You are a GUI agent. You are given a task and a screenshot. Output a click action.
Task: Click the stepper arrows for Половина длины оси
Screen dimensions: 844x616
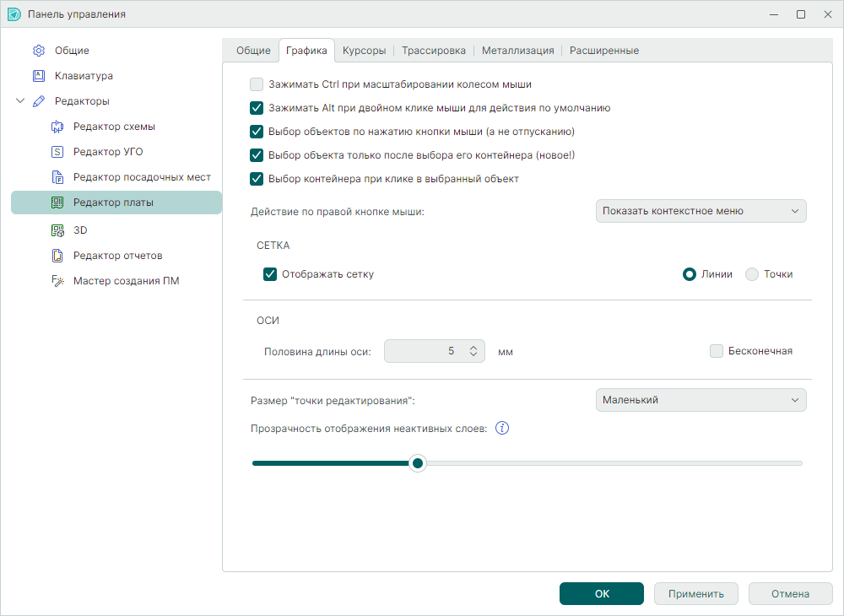(x=473, y=351)
